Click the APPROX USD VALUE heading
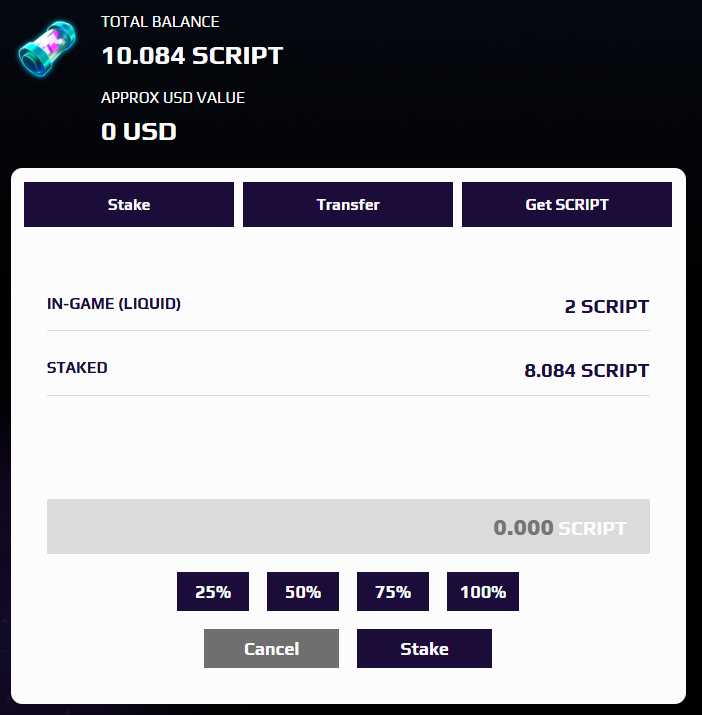Screen dimensions: 702x715 [x=173, y=98]
